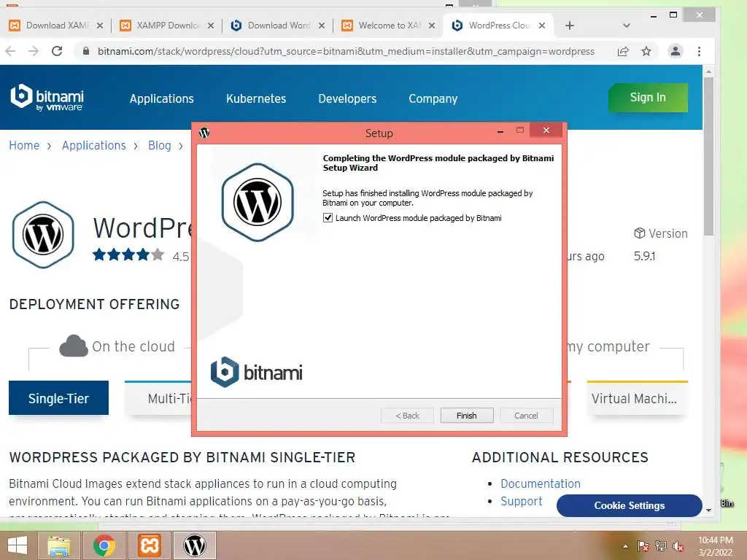This screenshot has height=560, width=747.
Task: Select the Single-Tier deployment tab
Action: tap(58, 398)
